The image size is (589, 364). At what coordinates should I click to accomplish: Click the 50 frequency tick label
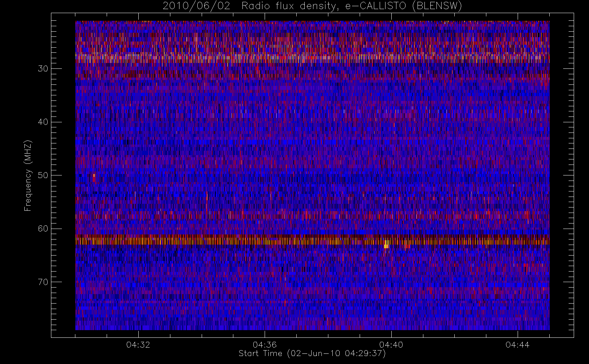pyautogui.click(x=43, y=175)
